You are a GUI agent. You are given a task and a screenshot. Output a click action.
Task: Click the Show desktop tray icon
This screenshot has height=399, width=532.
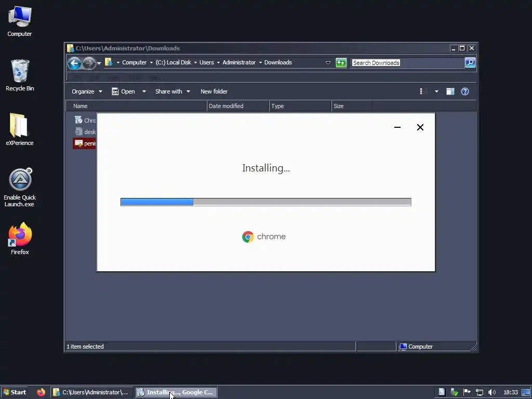(526, 392)
